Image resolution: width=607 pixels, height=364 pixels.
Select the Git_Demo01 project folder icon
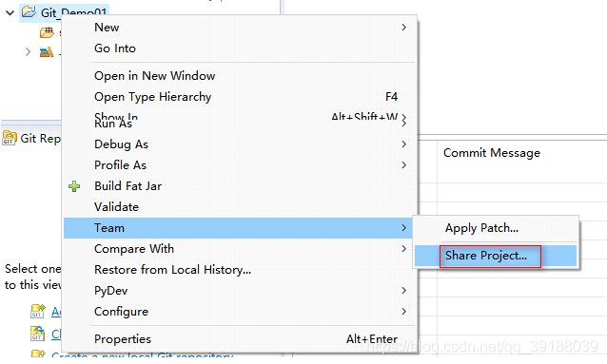[x=29, y=11]
